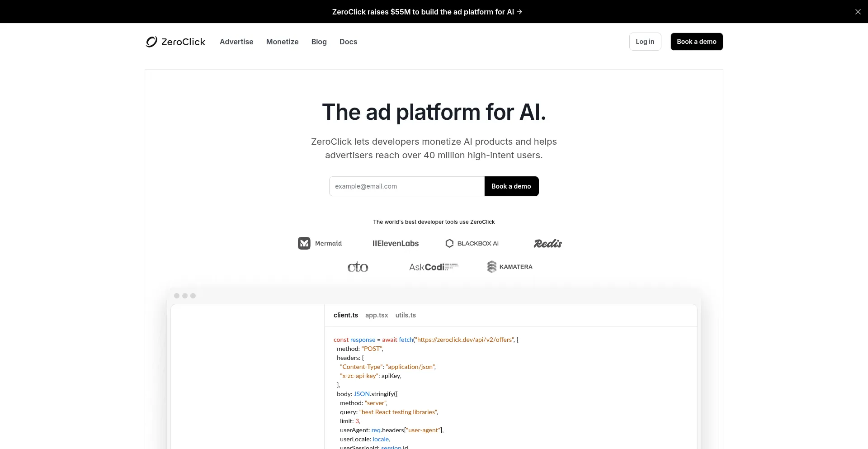Click the Kamatera stacked-layers icon

pos(492,267)
